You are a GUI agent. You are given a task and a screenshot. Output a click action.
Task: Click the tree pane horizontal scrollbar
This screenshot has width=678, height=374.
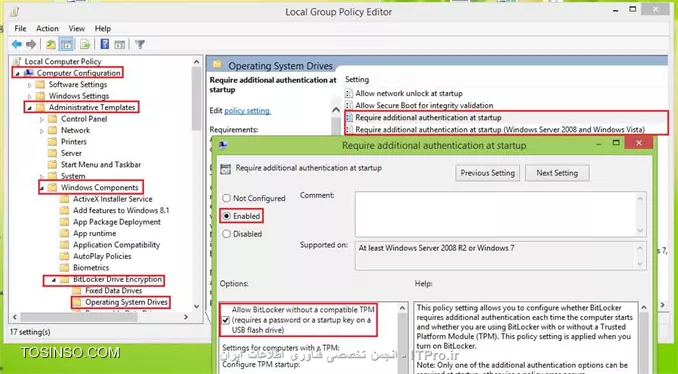[79, 317]
